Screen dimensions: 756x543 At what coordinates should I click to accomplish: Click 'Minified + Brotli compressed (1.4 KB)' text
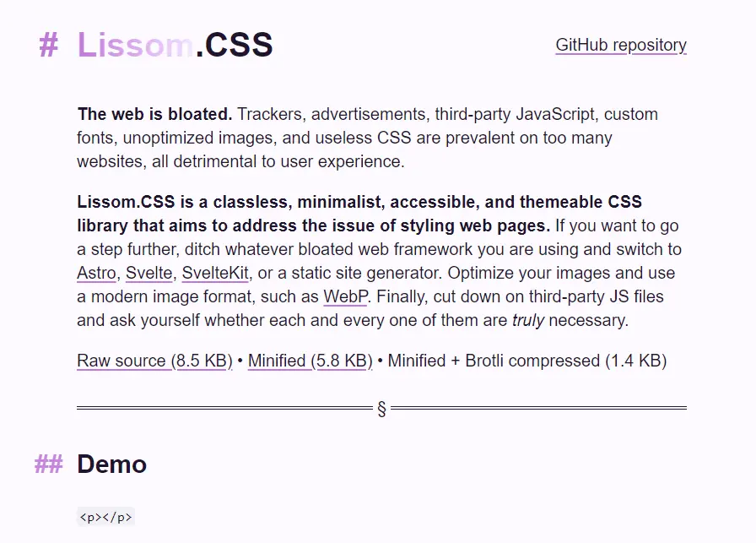pos(527,361)
